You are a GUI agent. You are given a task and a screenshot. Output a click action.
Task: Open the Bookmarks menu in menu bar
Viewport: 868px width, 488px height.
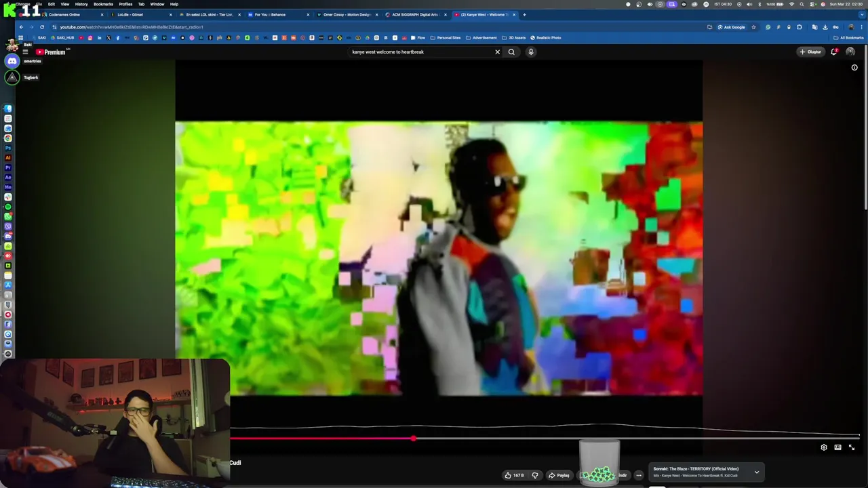(103, 4)
